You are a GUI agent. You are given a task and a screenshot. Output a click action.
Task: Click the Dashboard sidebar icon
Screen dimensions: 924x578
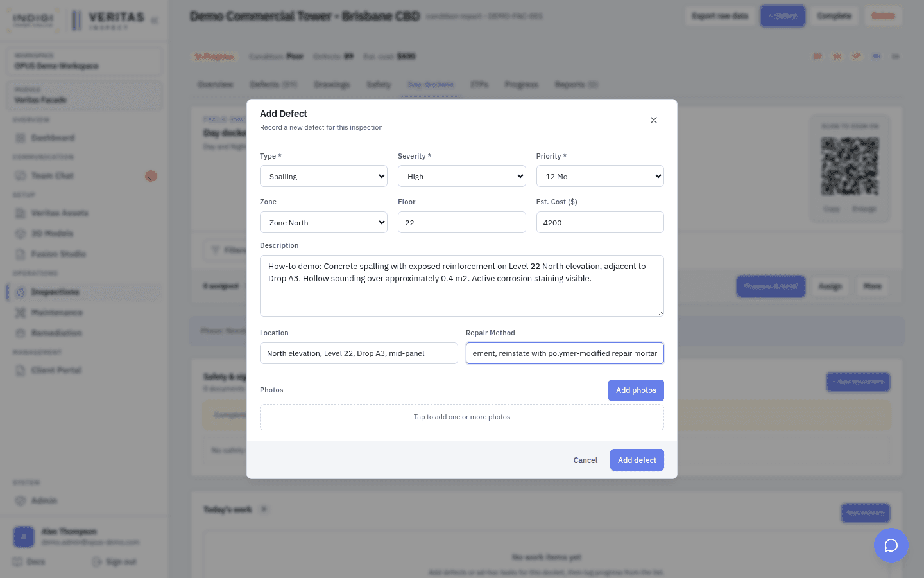pyautogui.click(x=21, y=138)
